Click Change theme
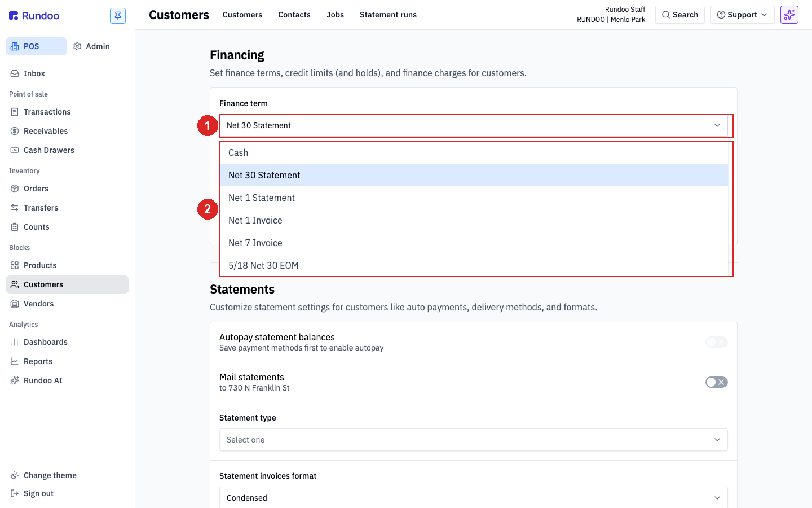 tap(68, 475)
